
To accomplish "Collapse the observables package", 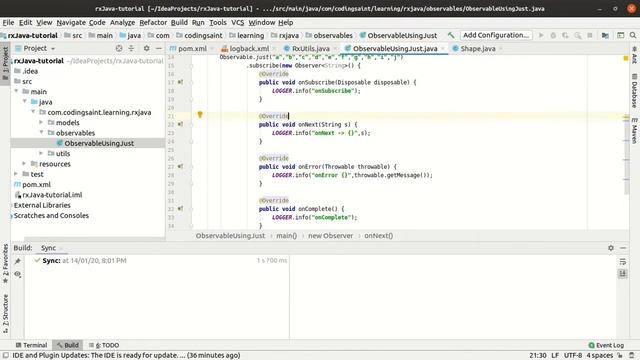I will pos(41,133).
